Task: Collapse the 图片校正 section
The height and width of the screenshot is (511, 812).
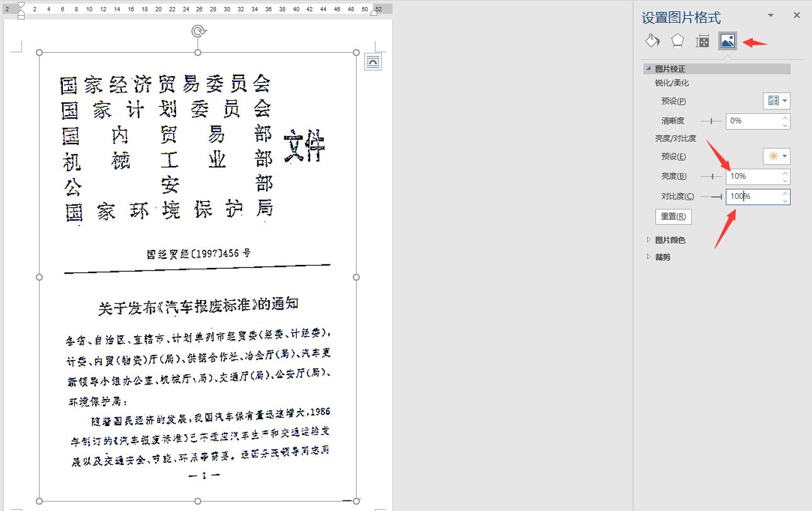Action: click(x=648, y=68)
